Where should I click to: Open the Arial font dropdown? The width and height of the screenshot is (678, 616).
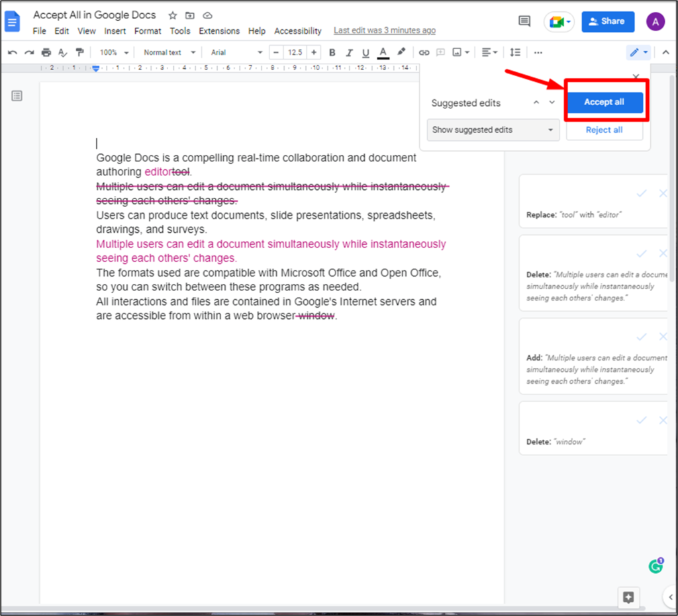pyautogui.click(x=236, y=53)
